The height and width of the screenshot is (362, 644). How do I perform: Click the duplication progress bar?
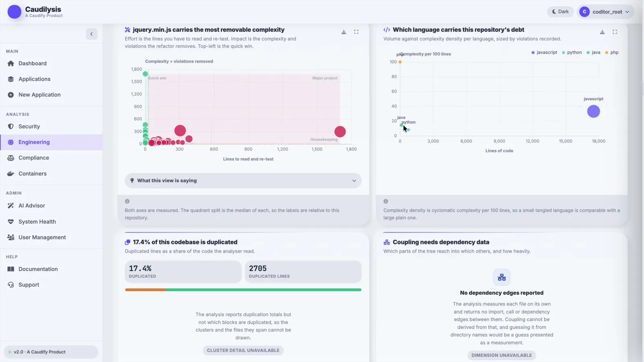click(243, 290)
